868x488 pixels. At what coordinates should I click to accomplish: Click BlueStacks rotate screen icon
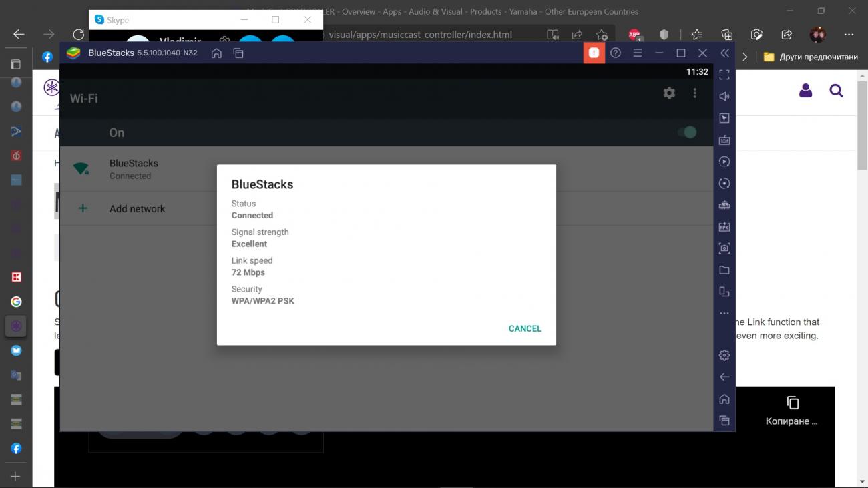tap(724, 292)
